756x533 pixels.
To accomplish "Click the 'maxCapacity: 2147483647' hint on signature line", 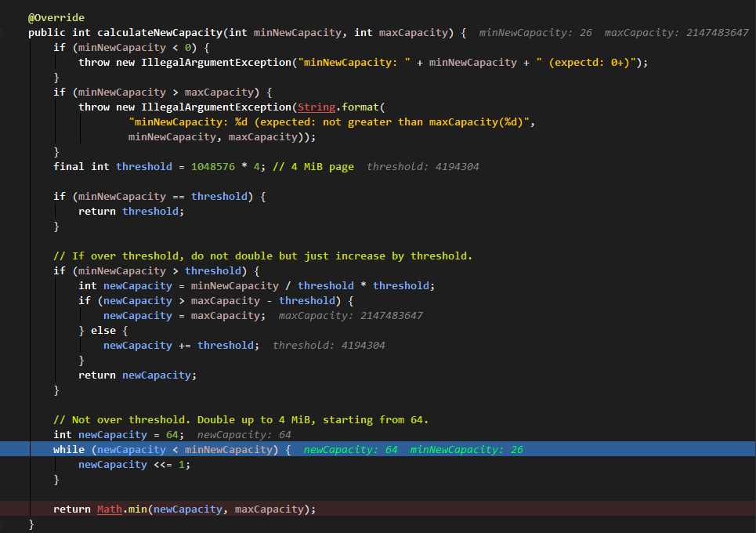I will click(x=676, y=33).
